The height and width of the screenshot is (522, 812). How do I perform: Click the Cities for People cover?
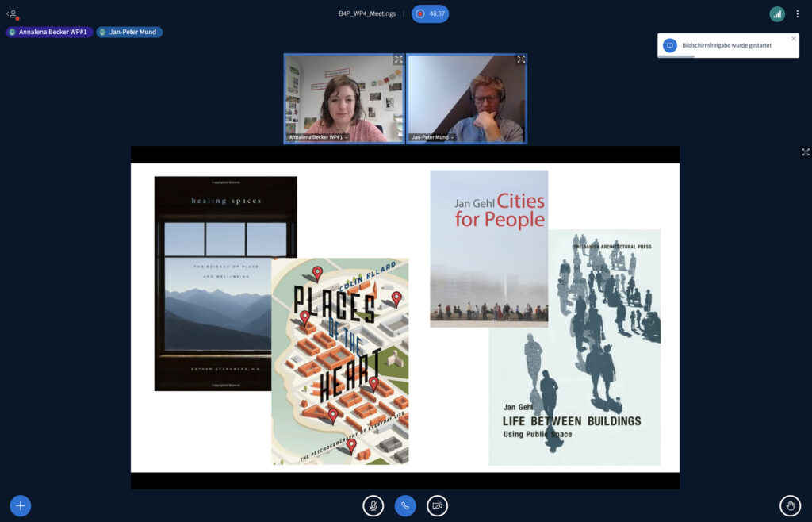(488, 248)
